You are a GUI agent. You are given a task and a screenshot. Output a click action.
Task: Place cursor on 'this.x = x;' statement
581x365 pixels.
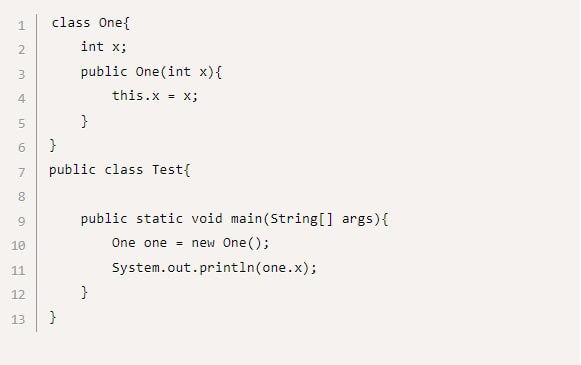point(155,96)
